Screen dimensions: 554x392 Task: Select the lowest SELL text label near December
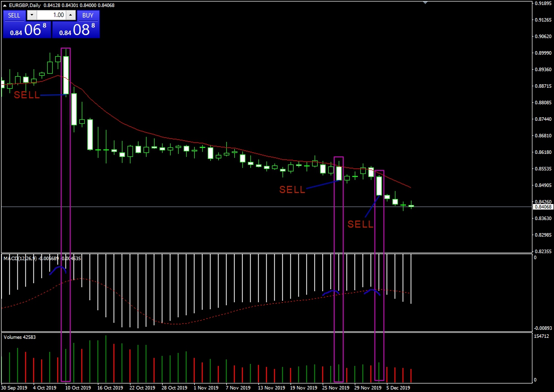[x=360, y=225]
